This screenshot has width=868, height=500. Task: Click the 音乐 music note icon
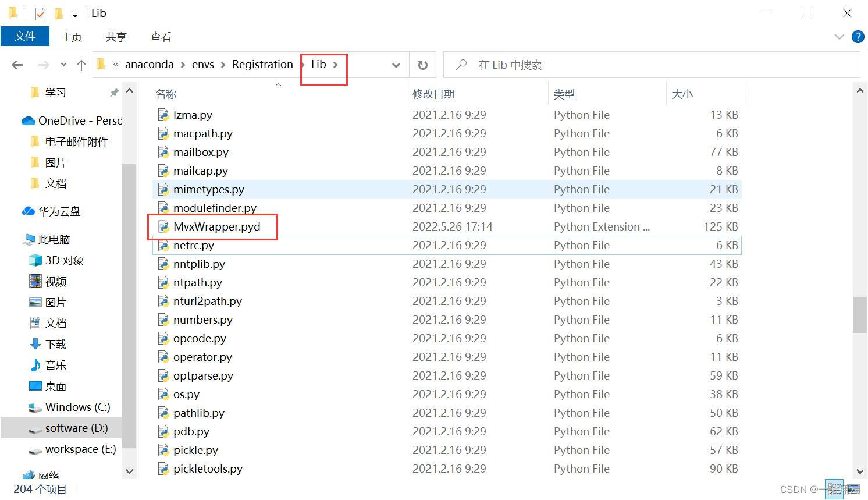click(x=35, y=365)
